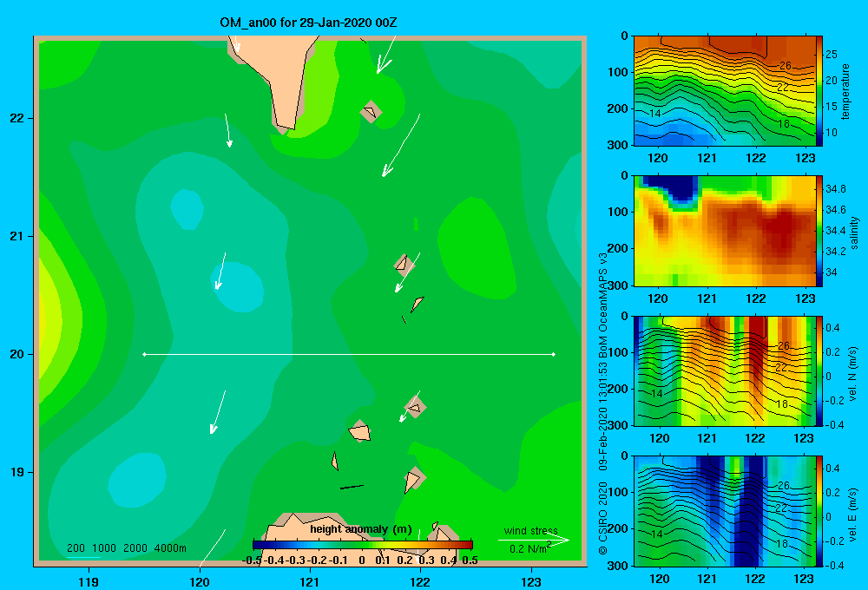Click longitude tick label 121 on main map
868x590 pixels.
[310, 581]
